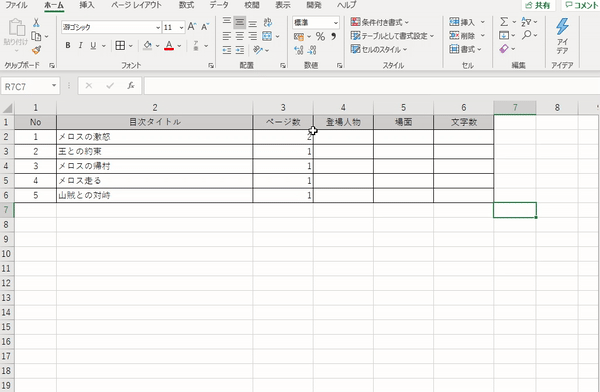Toggle Bold formatting
Image resolution: width=600 pixels, height=392 pixels.
pyautogui.click(x=68, y=46)
